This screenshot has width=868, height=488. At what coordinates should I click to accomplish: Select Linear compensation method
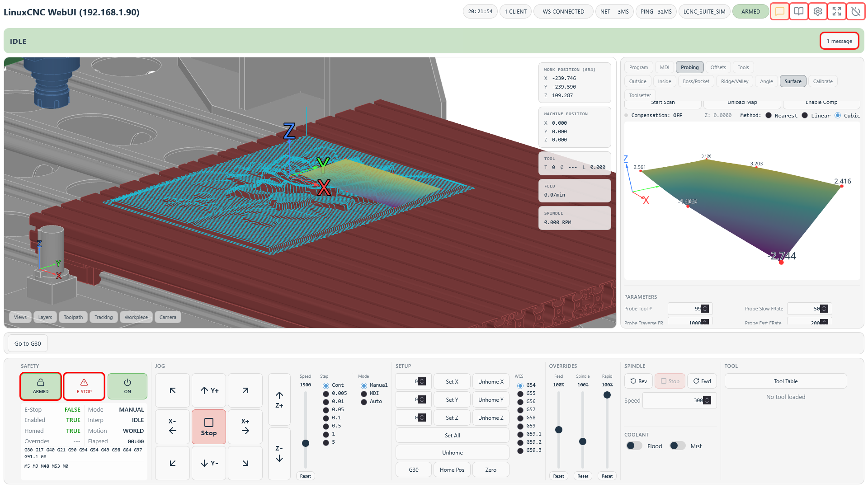click(x=805, y=116)
